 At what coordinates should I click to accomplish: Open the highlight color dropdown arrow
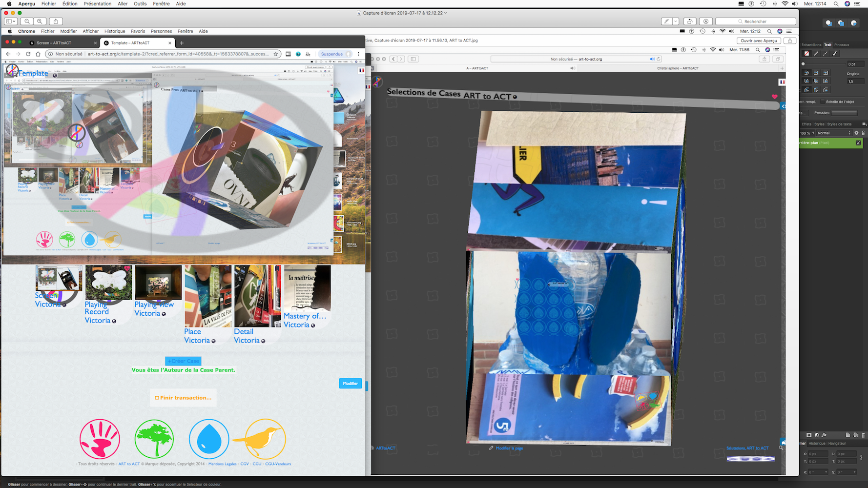click(676, 21)
